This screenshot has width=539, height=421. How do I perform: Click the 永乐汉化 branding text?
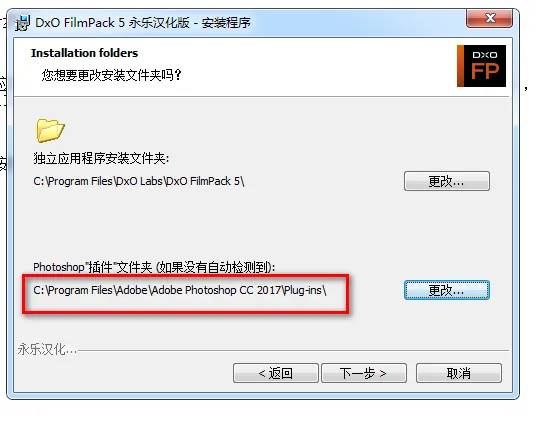pyautogui.click(x=47, y=350)
